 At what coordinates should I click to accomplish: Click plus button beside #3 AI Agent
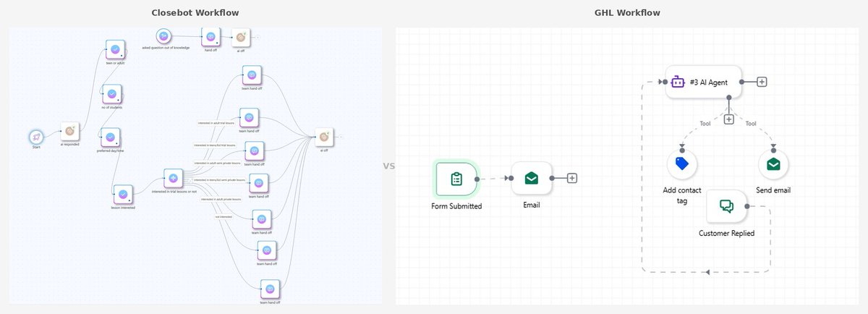[x=762, y=82]
